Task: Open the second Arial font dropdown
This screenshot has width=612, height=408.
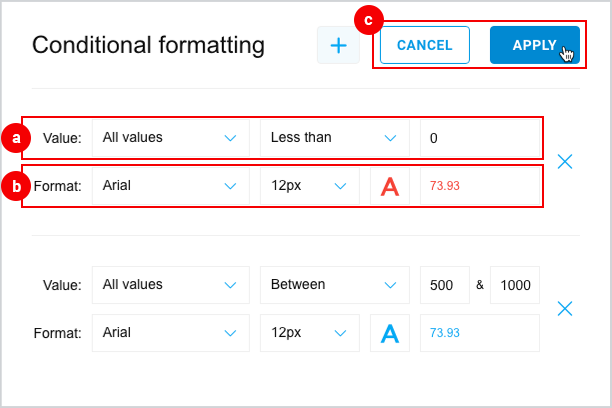Action: tap(171, 333)
